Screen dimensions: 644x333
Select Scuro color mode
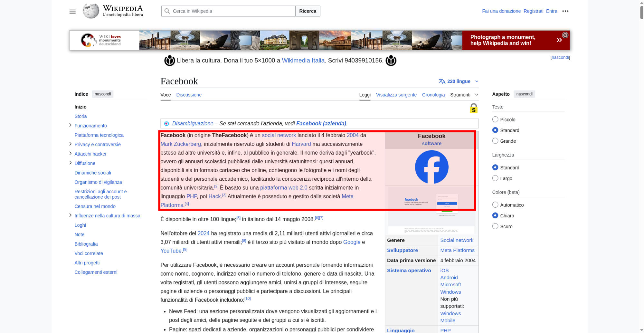pos(495,226)
